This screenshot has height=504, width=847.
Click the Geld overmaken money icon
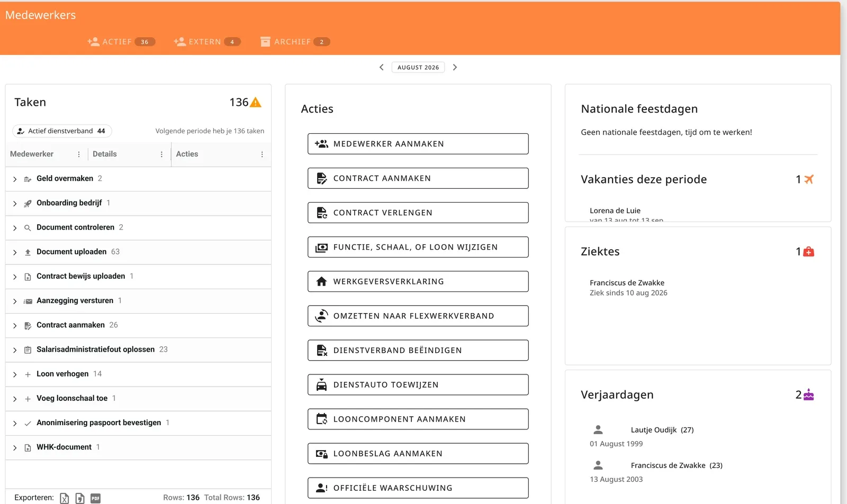(x=28, y=179)
